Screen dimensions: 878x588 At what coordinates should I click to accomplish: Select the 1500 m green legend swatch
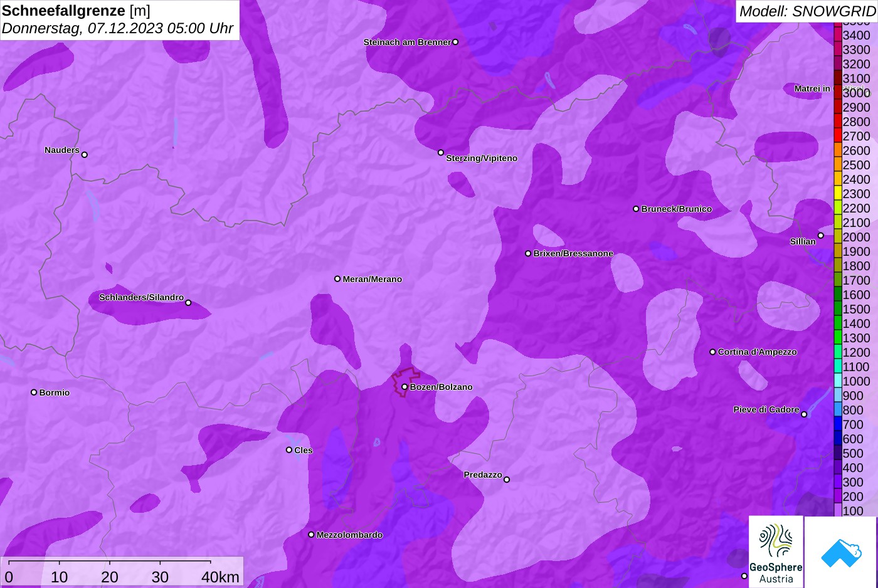(x=838, y=309)
